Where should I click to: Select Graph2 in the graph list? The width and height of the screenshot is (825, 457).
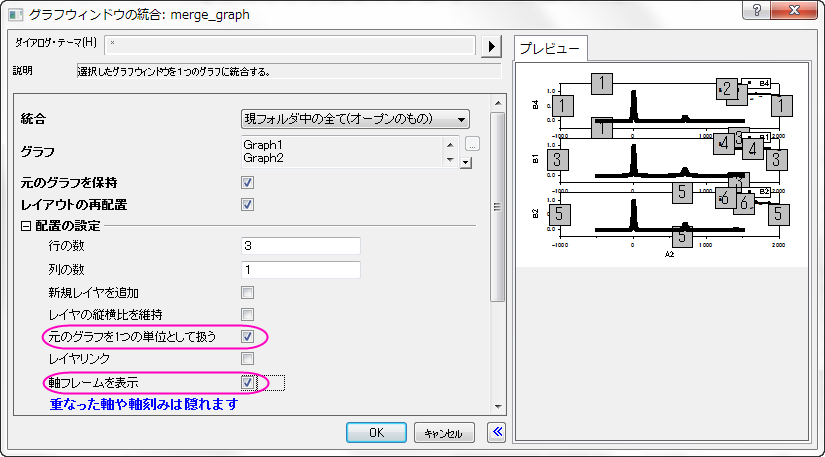263,158
